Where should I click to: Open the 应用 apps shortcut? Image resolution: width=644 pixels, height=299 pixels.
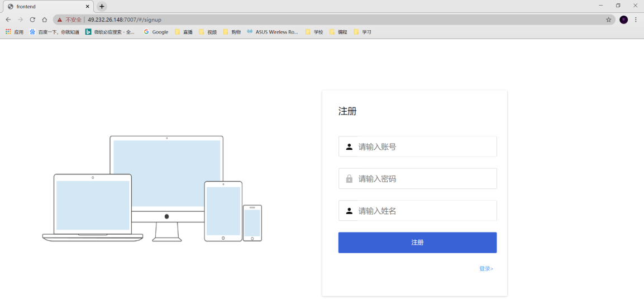pyautogui.click(x=15, y=32)
